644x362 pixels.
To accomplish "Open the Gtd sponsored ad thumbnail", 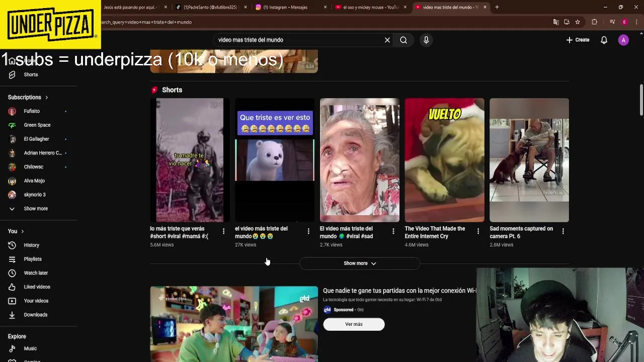I will [234, 324].
